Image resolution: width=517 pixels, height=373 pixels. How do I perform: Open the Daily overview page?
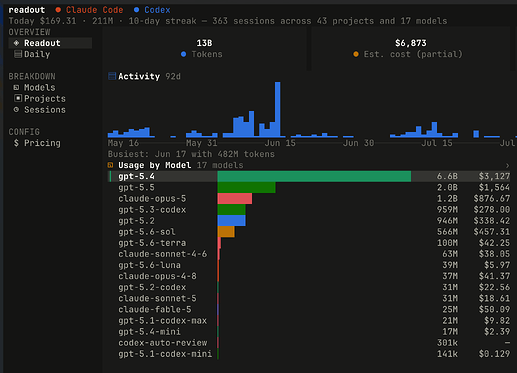coord(37,54)
